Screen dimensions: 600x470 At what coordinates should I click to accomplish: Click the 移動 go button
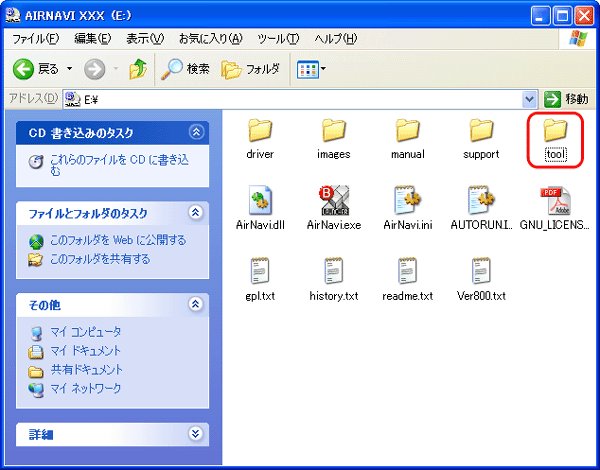pyautogui.click(x=566, y=98)
